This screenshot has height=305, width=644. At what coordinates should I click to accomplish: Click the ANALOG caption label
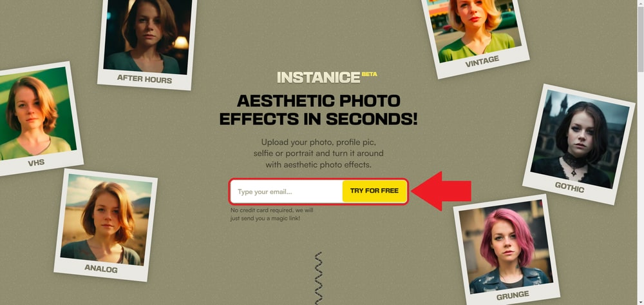[101, 269]
